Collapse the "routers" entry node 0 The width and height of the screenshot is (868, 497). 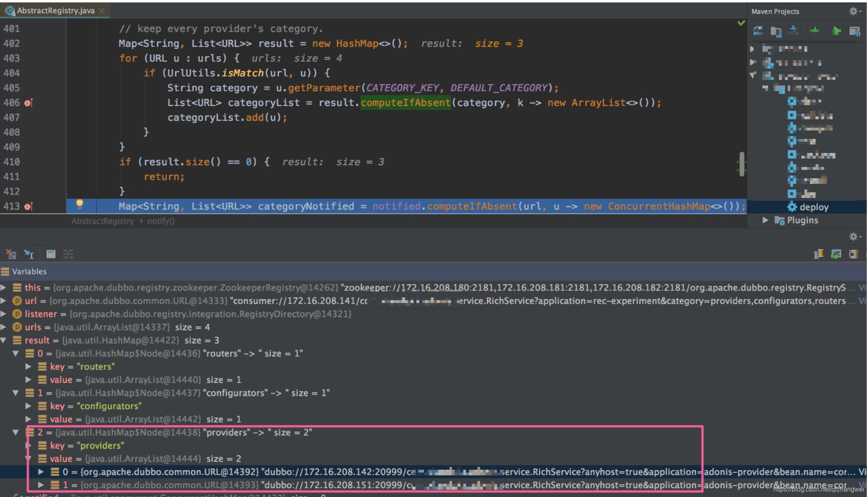16,354
